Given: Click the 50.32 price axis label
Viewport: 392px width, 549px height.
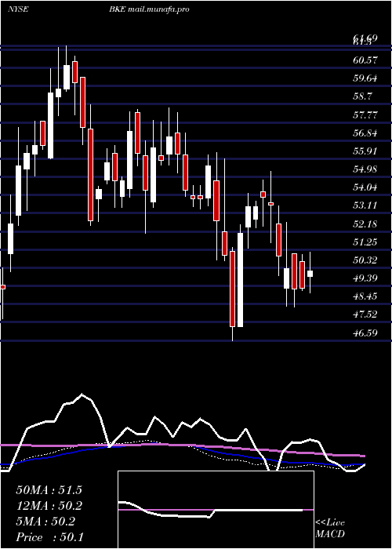Looking at the screenshot, I should click(x=365, y=260).
